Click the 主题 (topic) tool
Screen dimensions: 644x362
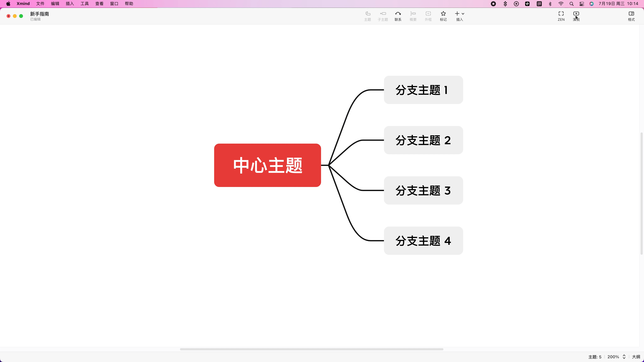[x=367, y=16]
